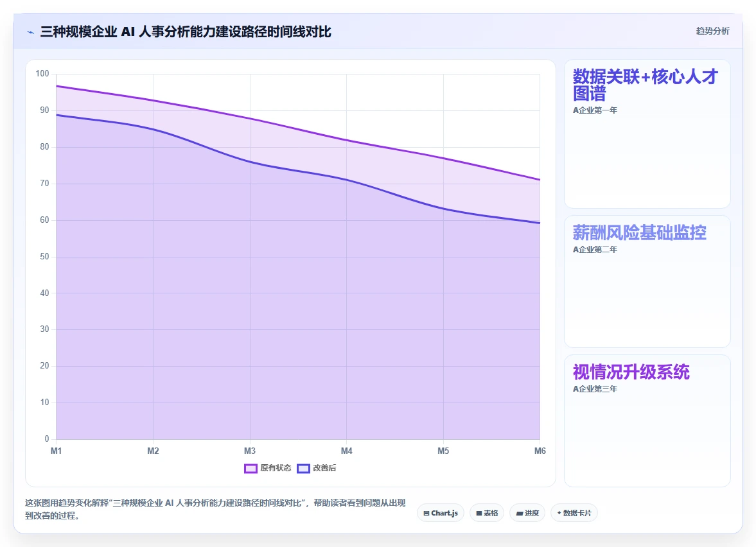The image size is (756, 547).
Task: Click the blue 改善后 legend color box
Action: click(303, 469)
